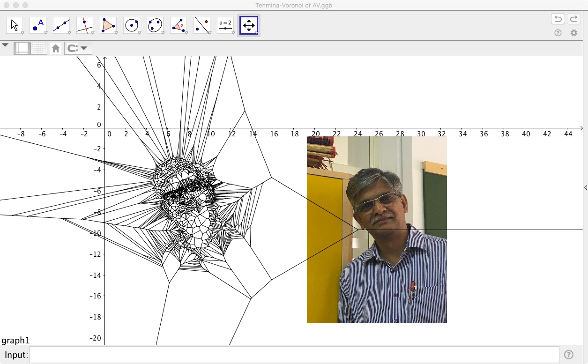Activate the Move Graphics View tool
Screen dimensions: 588x364
tap(248, 25)
